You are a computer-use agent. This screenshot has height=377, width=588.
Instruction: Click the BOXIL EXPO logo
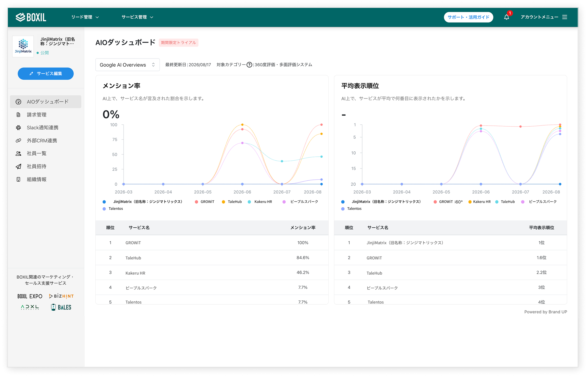click(30, 296)
